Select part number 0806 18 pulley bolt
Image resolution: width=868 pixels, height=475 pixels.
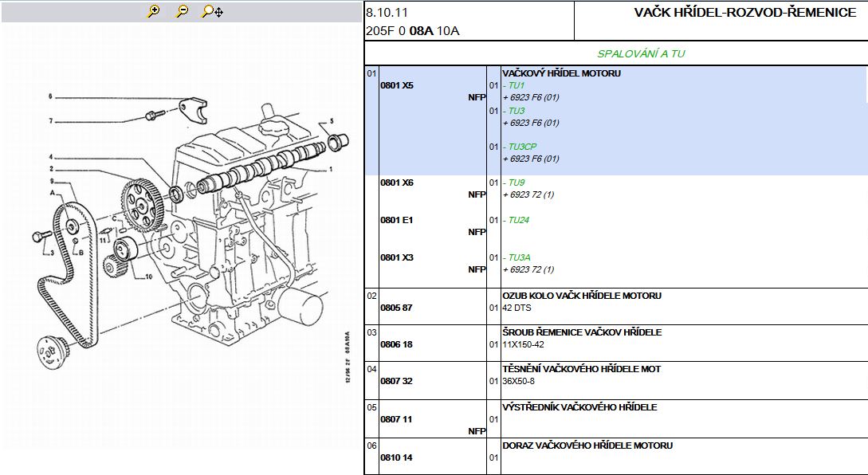click(396, 344)
